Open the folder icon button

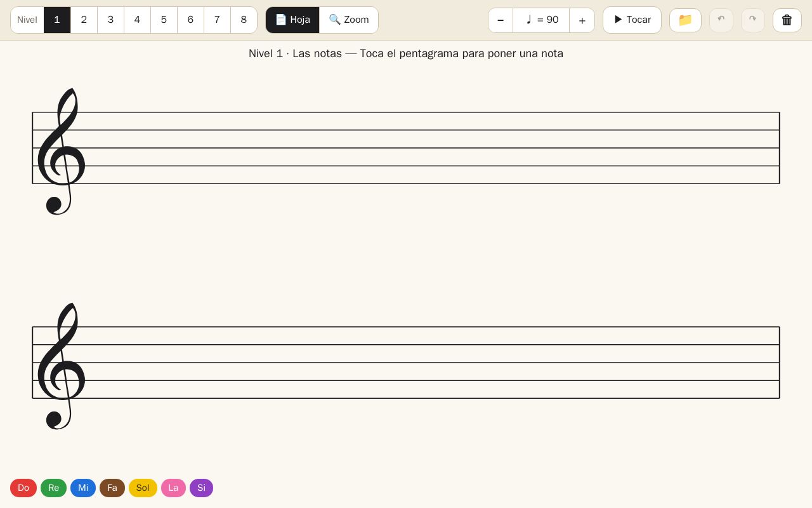click(685, 20)
